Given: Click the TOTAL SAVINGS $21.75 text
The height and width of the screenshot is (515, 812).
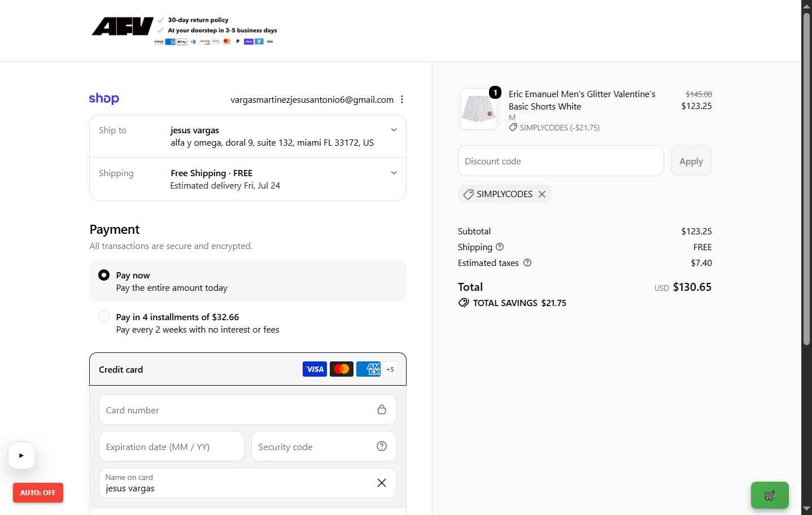Looking at the screenshot, I should coord(519,303).
